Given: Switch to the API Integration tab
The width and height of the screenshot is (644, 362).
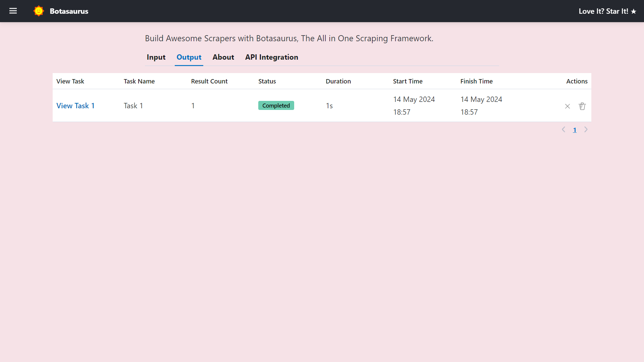Looking at the screenshot, I should click(x=272, y=57).
